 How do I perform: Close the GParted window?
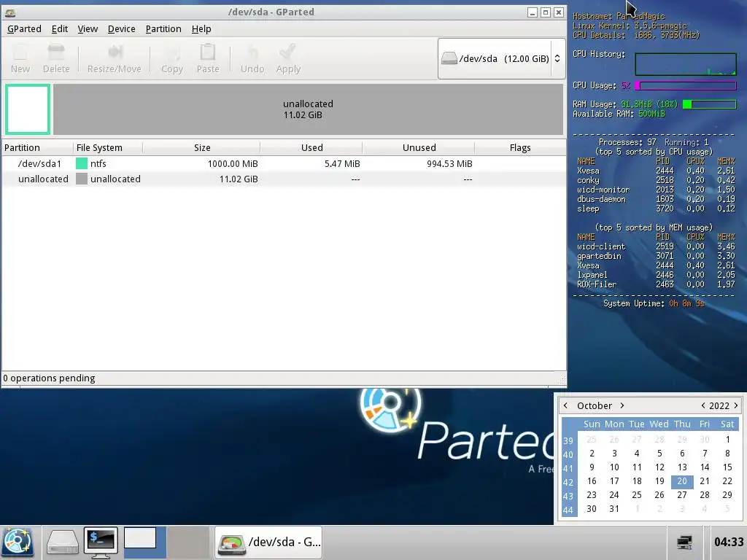[x=559, y=12]
